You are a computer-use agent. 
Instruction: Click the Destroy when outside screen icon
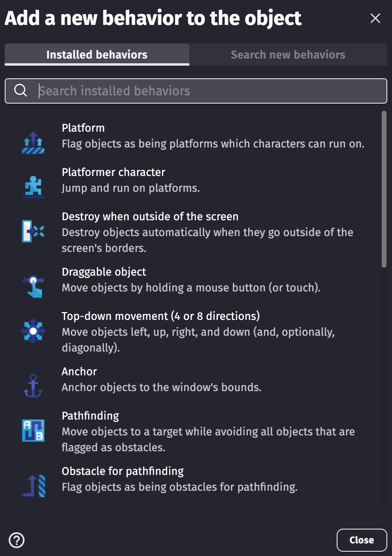(x=33, y=231)
